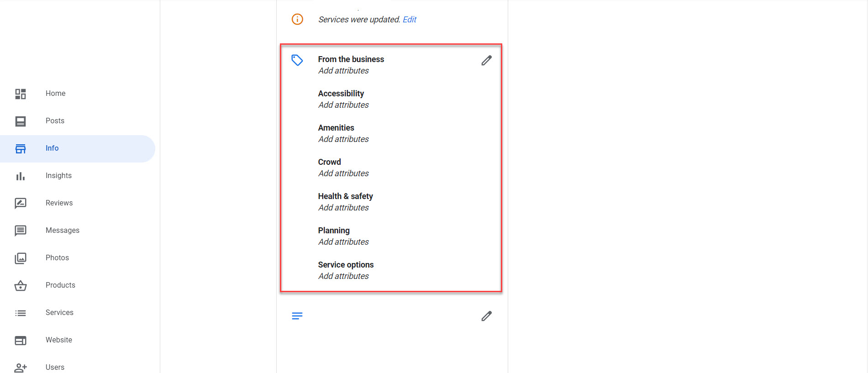
Task: Click the Users icon at the bottom
Action: click(21, 367)
